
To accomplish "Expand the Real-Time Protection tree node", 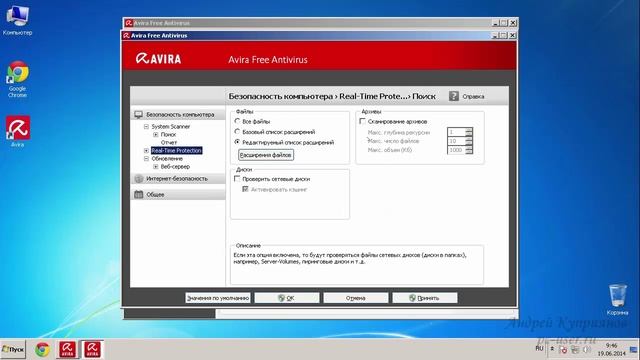I will pos(146,151).
